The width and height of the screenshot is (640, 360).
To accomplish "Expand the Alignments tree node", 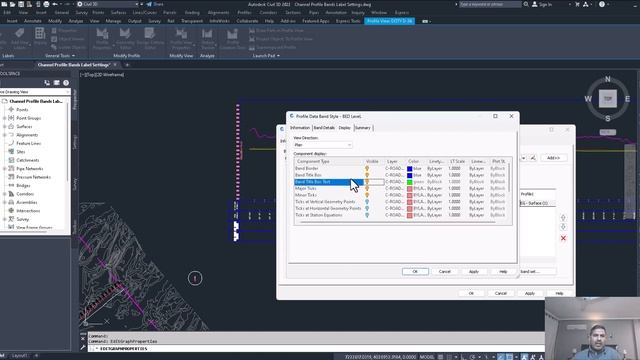I will [x=4, y=135].
